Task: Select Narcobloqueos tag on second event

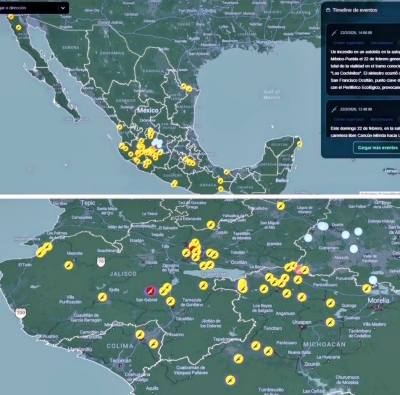Action: [382, 119]
